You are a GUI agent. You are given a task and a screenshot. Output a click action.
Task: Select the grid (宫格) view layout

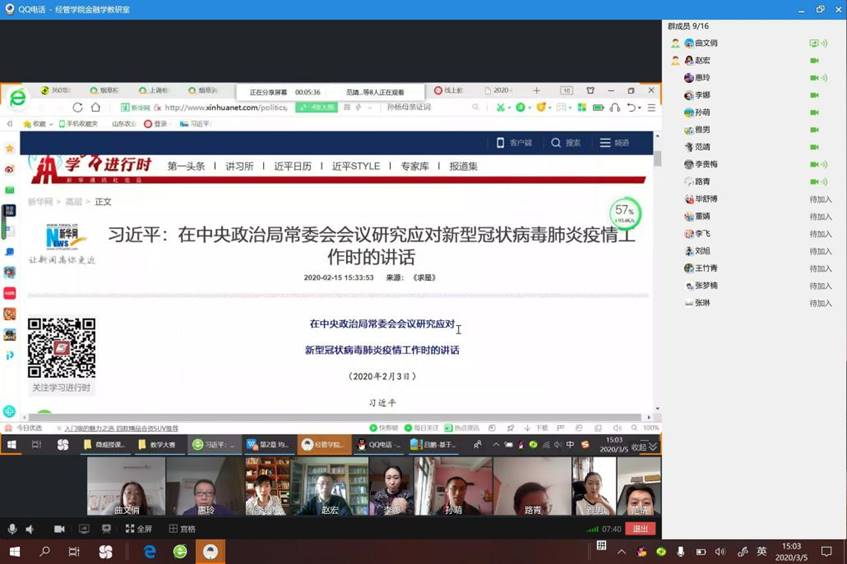(x=180, y=529)
